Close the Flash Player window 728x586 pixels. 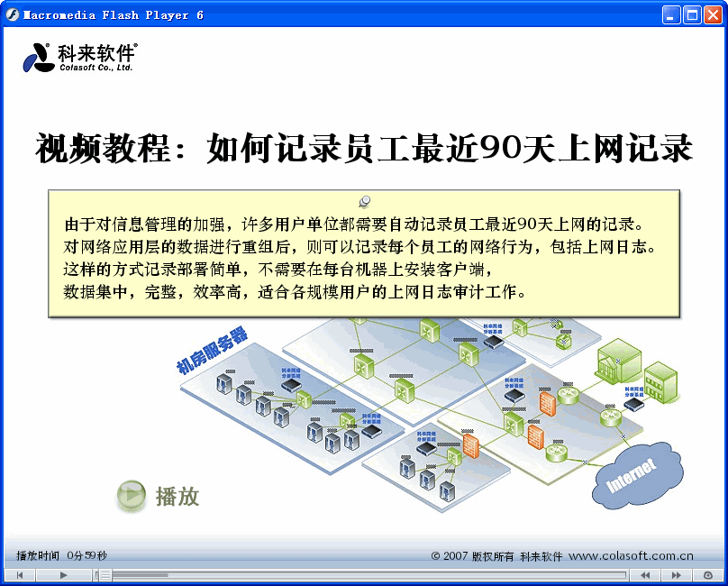click(713, 14)
